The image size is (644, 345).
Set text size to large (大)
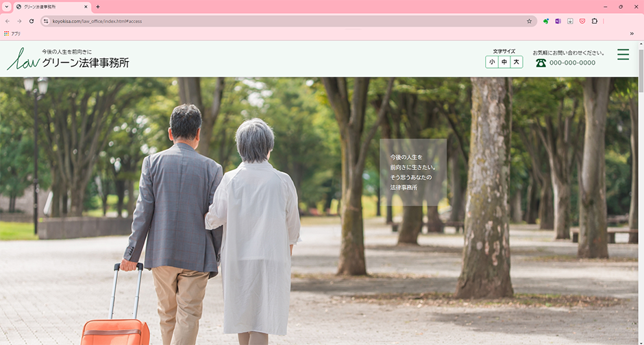tap(517, 62)
